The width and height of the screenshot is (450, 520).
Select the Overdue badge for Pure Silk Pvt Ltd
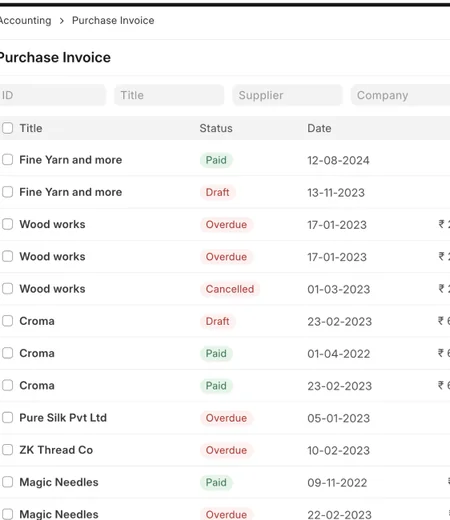226,418
